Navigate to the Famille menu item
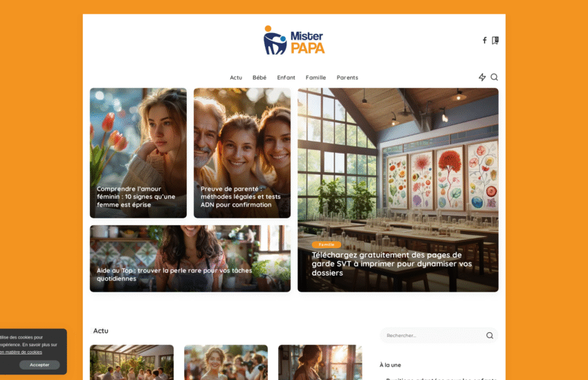 click(x=315, y=78)
